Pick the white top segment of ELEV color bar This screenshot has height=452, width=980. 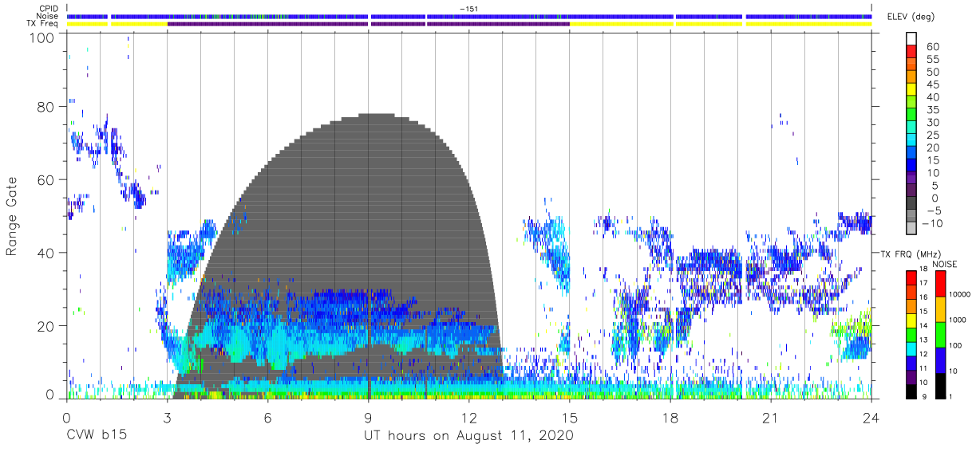911,40
